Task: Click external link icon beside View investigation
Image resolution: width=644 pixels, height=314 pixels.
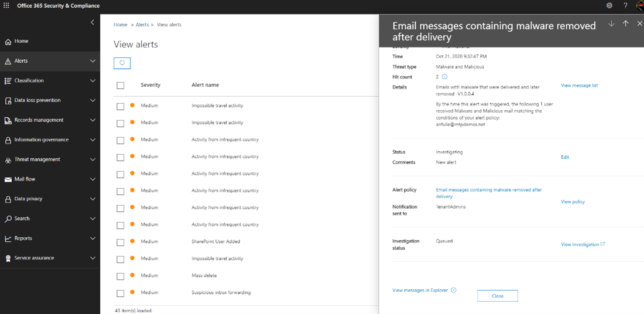Action: (603, 244)
